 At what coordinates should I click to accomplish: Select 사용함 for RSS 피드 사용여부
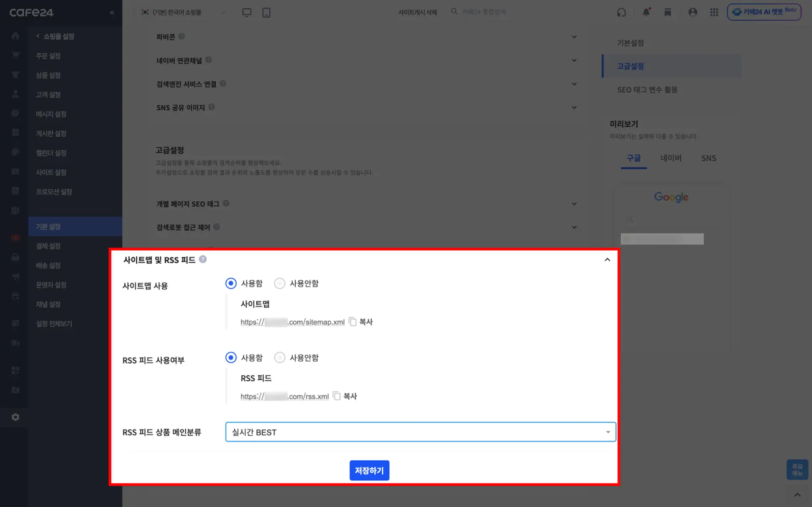[231, 358]
